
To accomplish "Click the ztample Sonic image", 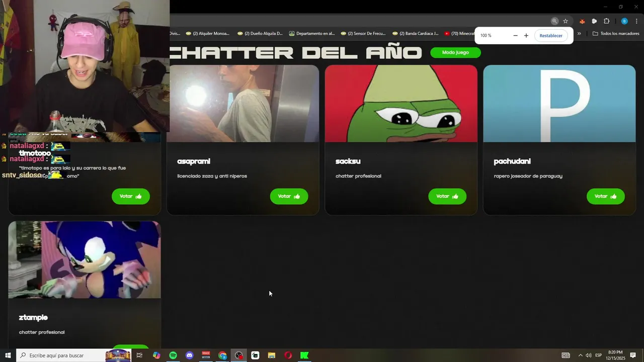I will point(85,260).
